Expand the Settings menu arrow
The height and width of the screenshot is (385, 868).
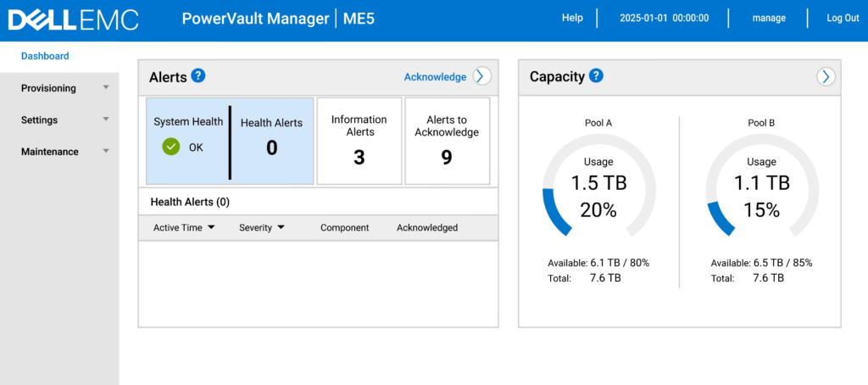click(106, 120)
